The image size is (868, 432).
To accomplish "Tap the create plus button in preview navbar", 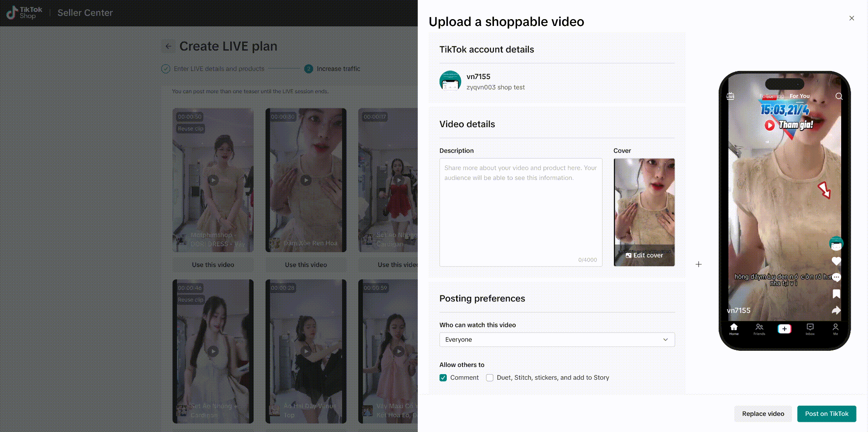I will 784,329.
